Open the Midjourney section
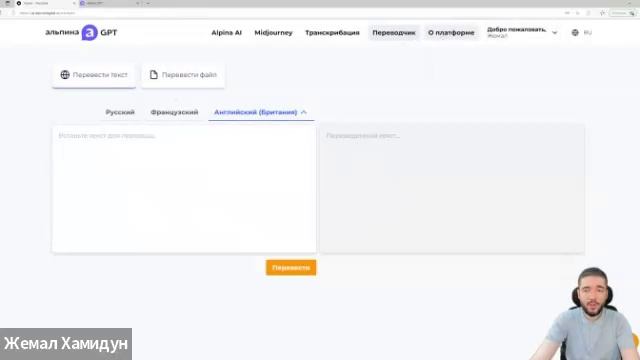Image resolution: width=640 pixels, height=360 pixels. click(x=273, y=33)
